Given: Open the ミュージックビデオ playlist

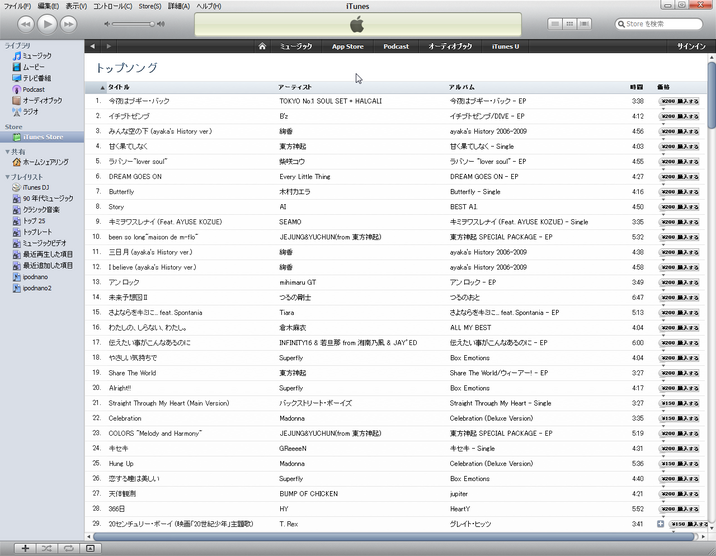Looking at the screenshot, I should click(42, 243).
